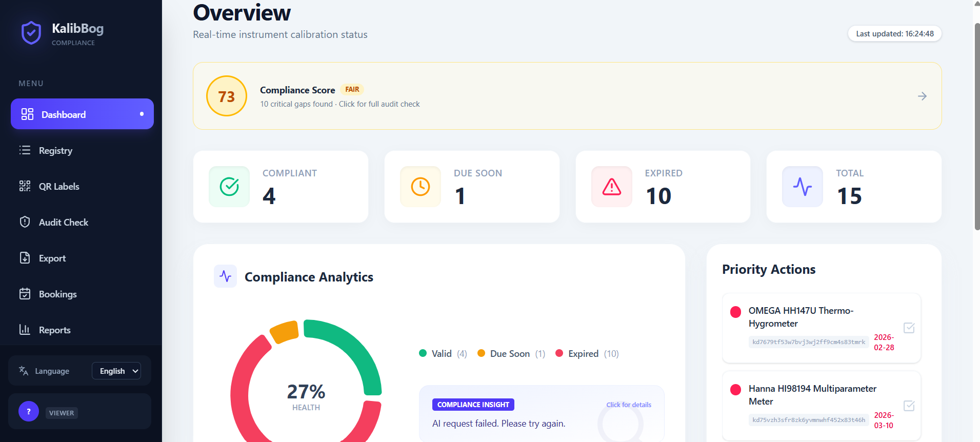Click the green Valid legend dot
Screen dimensions: 980x442
click(x=423, y=353)
